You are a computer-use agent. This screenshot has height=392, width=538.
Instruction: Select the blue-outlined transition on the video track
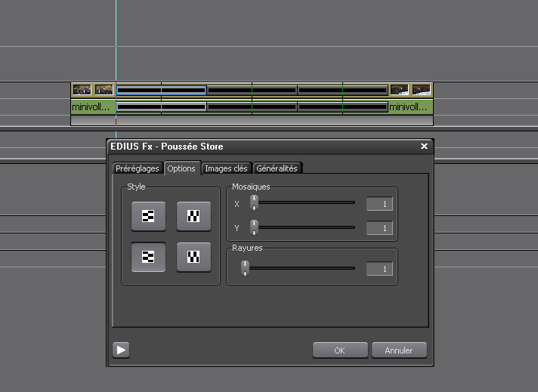click(x=161, y=90)
